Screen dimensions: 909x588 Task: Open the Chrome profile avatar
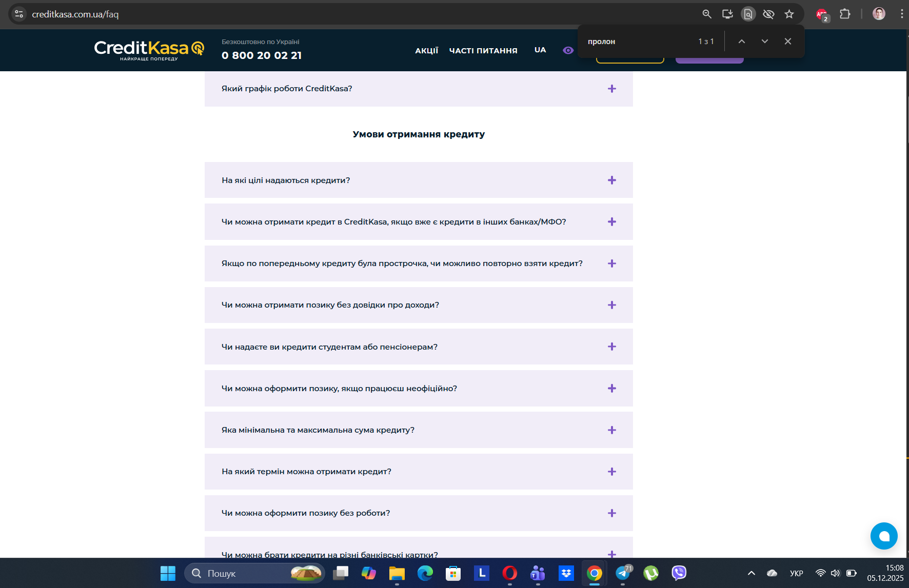click(879, 14)
